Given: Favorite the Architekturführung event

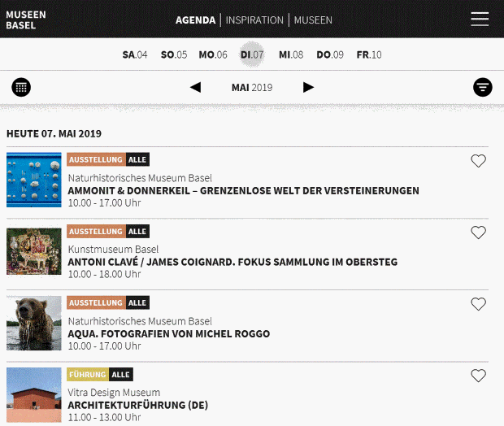Looking at the screenshot, I should pyautogui.click(x=478, y=376).
